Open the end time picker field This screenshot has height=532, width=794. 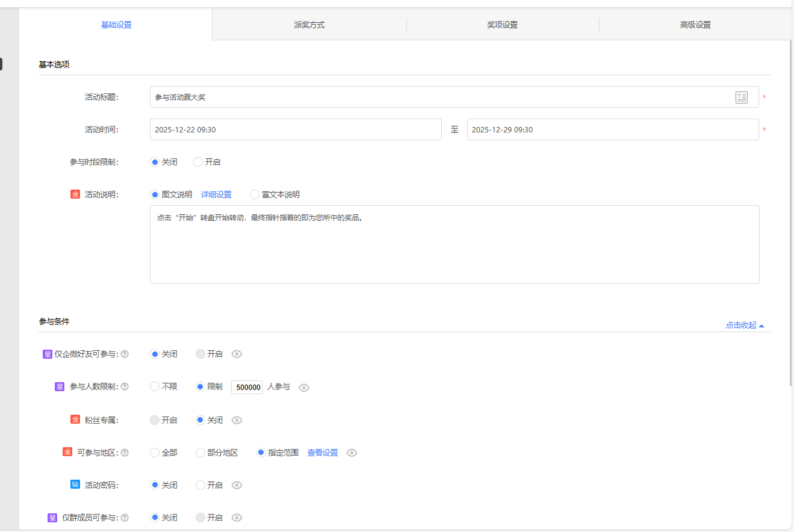click(612, 129)
